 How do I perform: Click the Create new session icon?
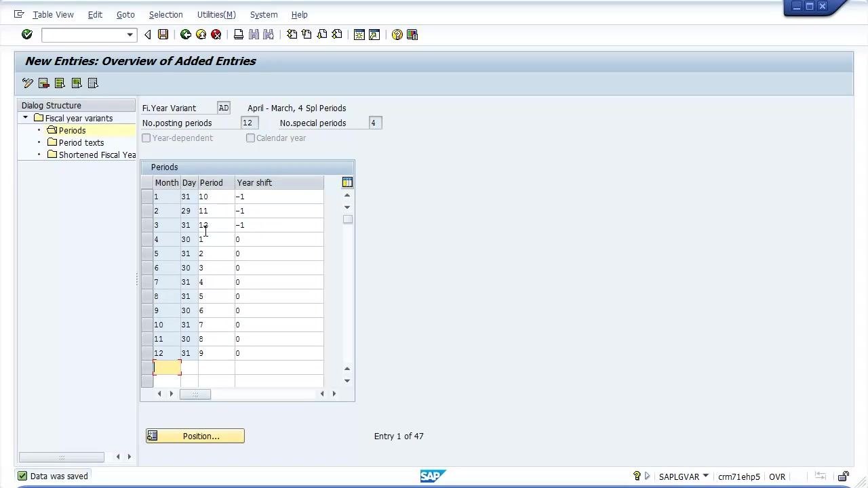359,35
